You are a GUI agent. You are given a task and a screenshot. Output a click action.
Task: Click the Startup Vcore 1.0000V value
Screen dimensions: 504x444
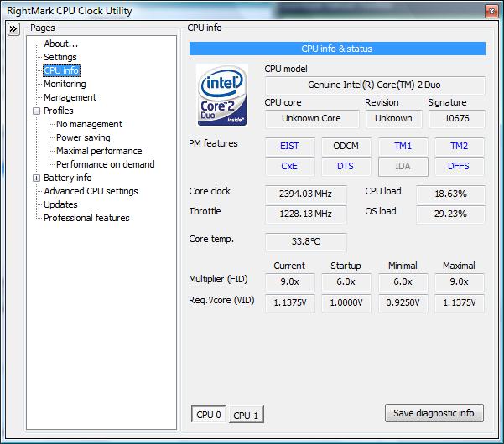coord(346,303)
